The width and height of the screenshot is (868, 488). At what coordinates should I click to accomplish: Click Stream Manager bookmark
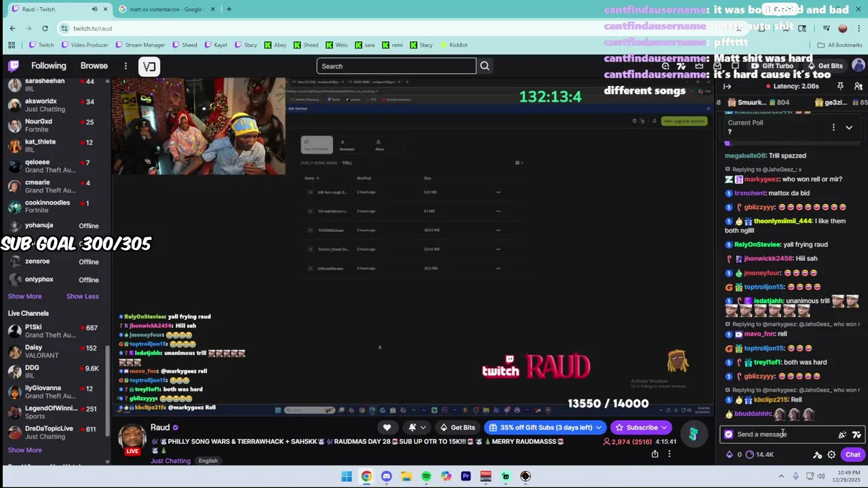pyautogui.click(x=140, y=45)
